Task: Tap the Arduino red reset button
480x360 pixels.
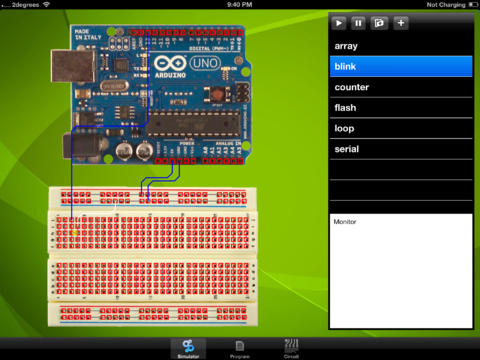Action: 218,94
